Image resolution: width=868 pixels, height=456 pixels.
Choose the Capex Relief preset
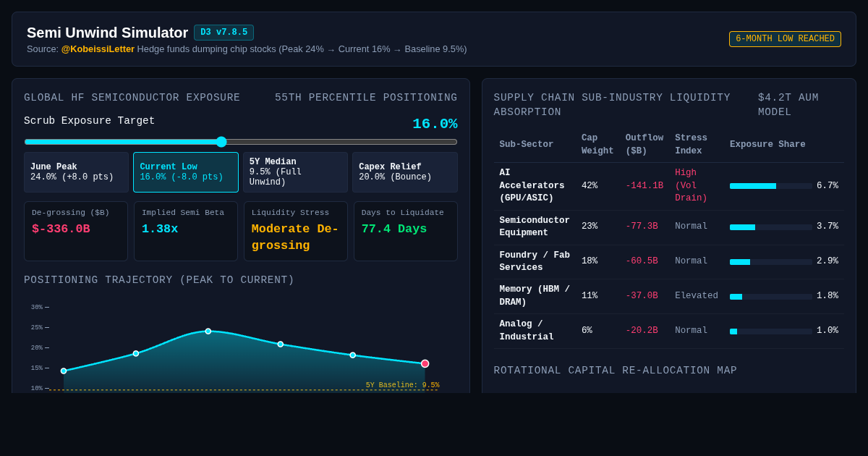pos(405,172)
